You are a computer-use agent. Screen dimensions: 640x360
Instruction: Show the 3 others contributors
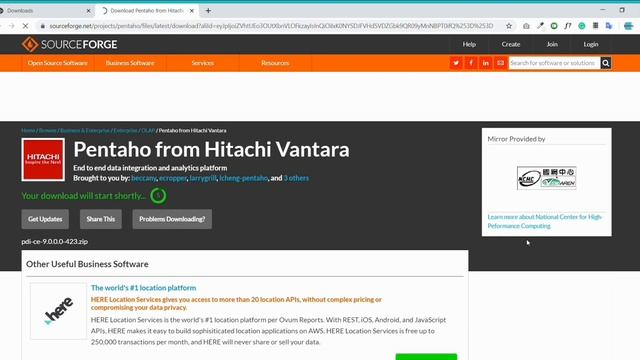click(x=296, y=178)
